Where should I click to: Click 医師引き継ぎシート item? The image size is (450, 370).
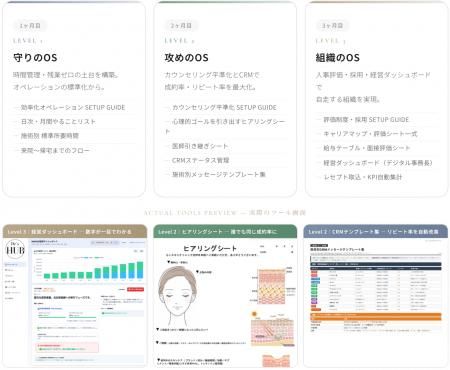[200, 146]
